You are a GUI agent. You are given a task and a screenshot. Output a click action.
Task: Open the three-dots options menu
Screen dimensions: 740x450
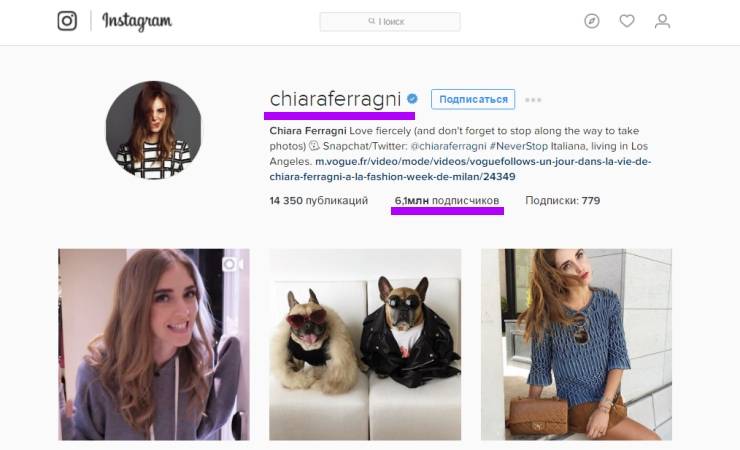(533, 100)
